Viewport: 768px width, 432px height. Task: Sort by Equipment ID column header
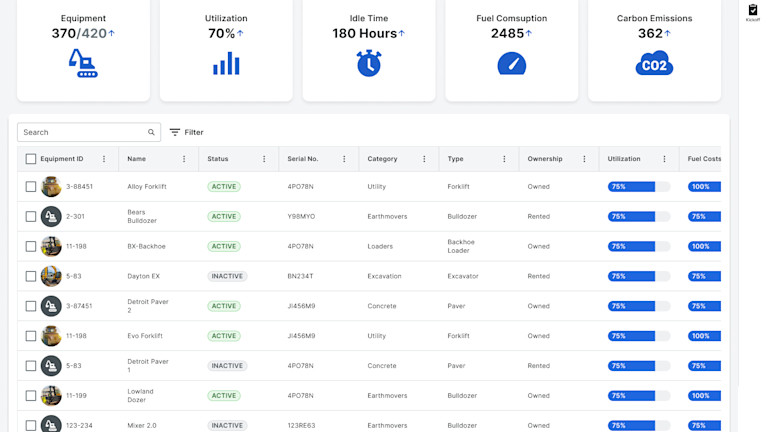click(x=62, y=159)
